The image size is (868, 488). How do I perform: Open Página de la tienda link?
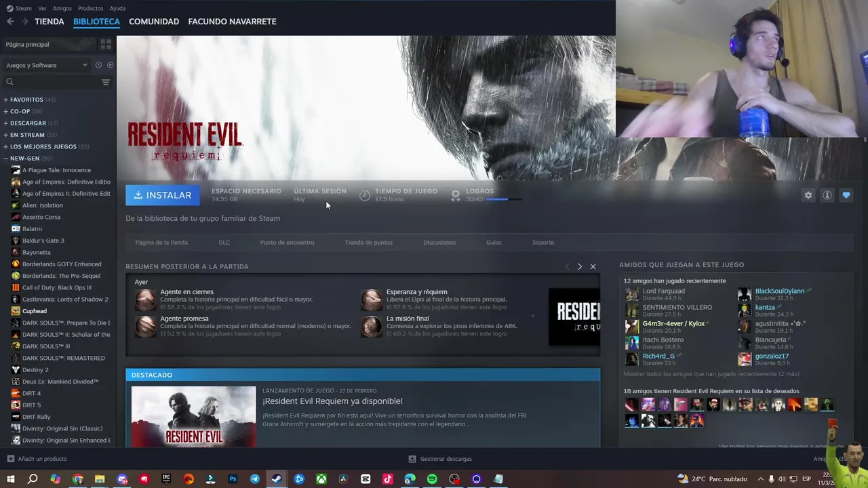coord(161,243)
